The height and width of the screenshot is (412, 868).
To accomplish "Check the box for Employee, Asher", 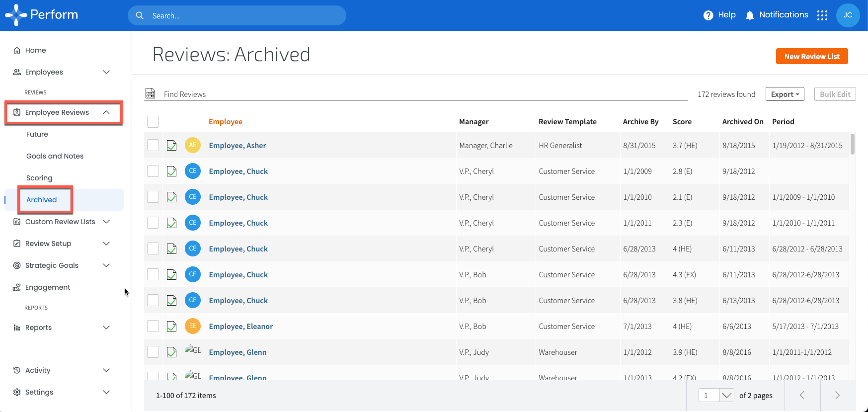I will pos(153,145).
